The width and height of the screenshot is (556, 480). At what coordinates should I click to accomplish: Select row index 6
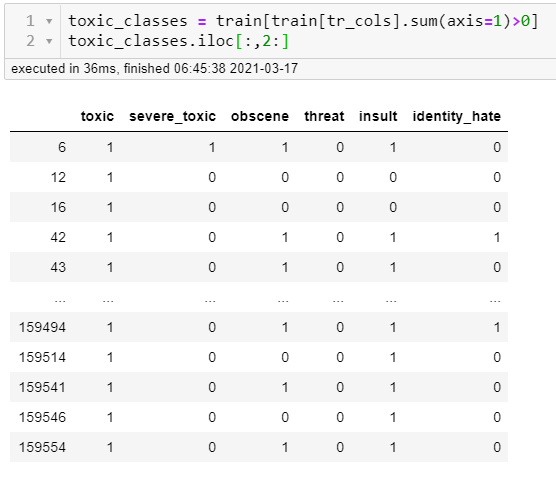pyautogui.click(x=62, y=147)
